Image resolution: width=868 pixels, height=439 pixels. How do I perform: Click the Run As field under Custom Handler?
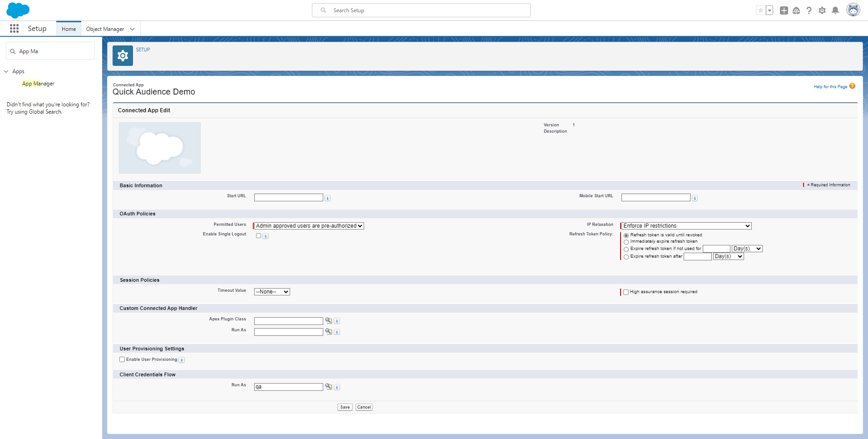[x=289, y=332]
